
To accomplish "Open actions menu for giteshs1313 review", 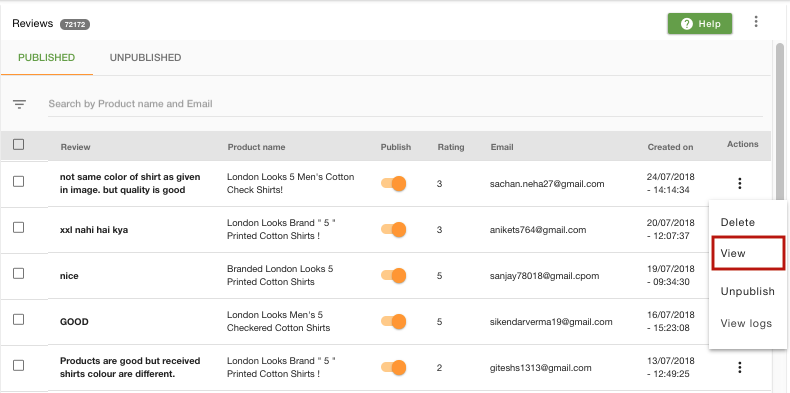I will 740,367.
